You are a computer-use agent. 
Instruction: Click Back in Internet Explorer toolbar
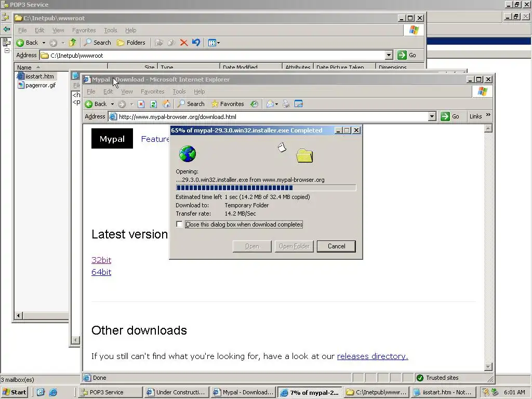[96, 104]
